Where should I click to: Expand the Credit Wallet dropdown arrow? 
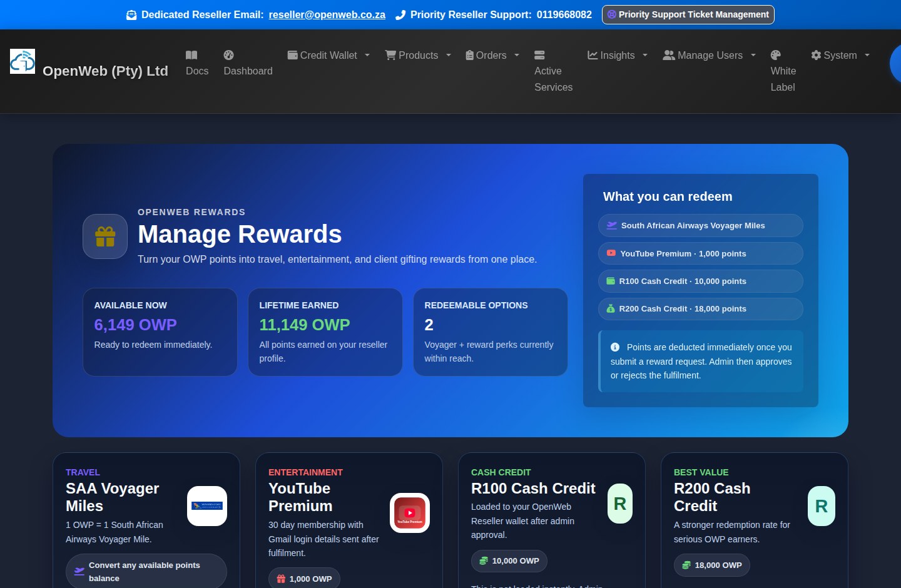pos(367,55)
